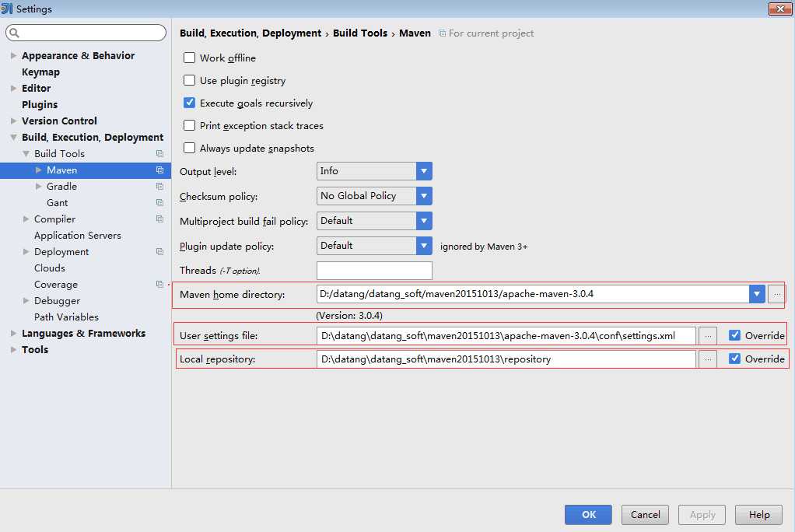Open the Checksum policy dropdown
This screenshot has height=532, width=795.
tap(424, 196)
